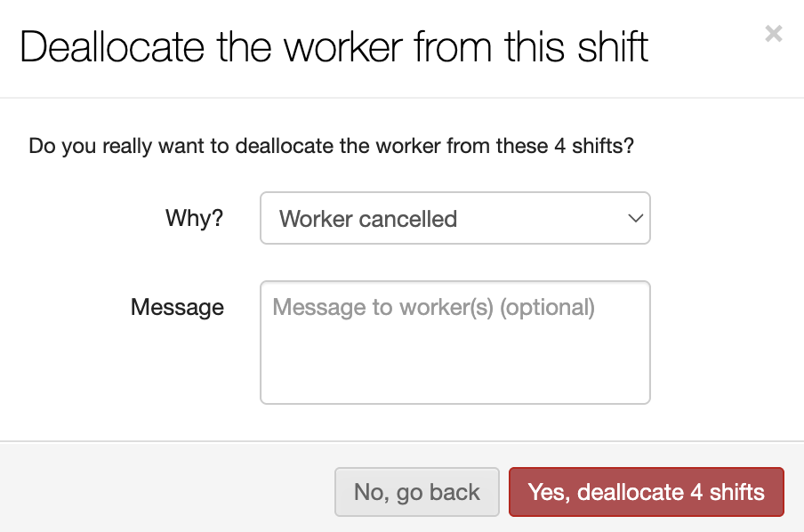Click the chevron arrow on the reason dropdown
This screenshot has width=804, height=532.
635,218
